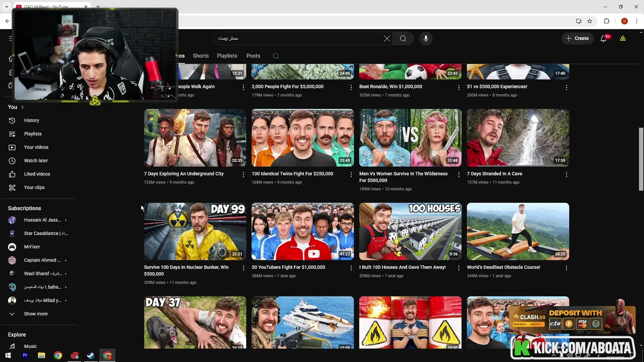The height and width of the screenshot is (362, 644).
Task: Switch to the Playlists tab
Action: (x=227, y=56)
